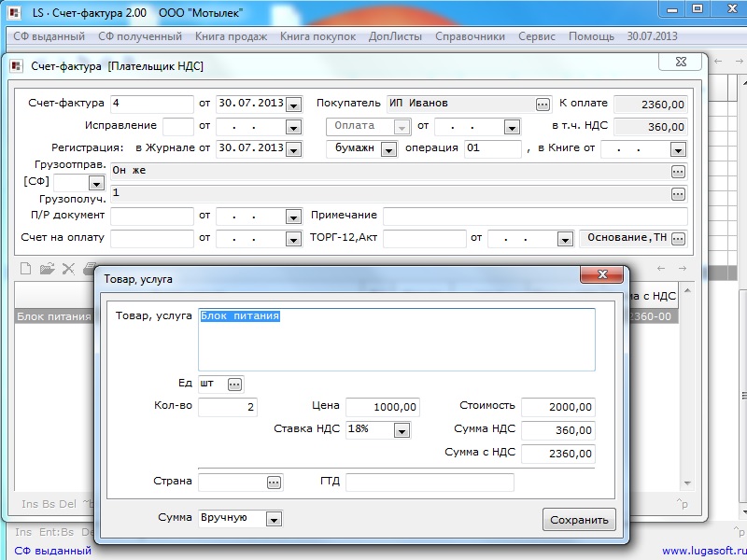This screenshot has height=560, width=747.
Task: Click into the Цена input field
Action: (x=383, y=407)
